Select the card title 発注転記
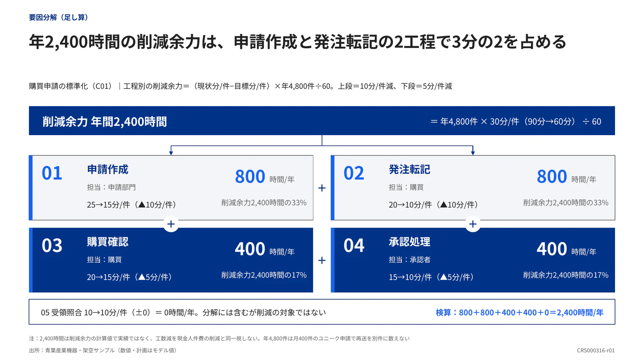Screen dimensions: 644x362 coord(409,169)
